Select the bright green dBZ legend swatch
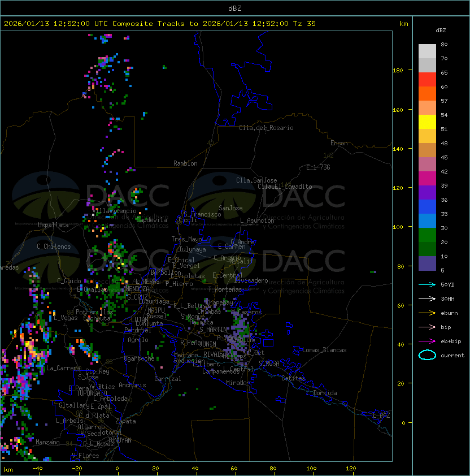470x476 pixels. [x=427, y=235]
